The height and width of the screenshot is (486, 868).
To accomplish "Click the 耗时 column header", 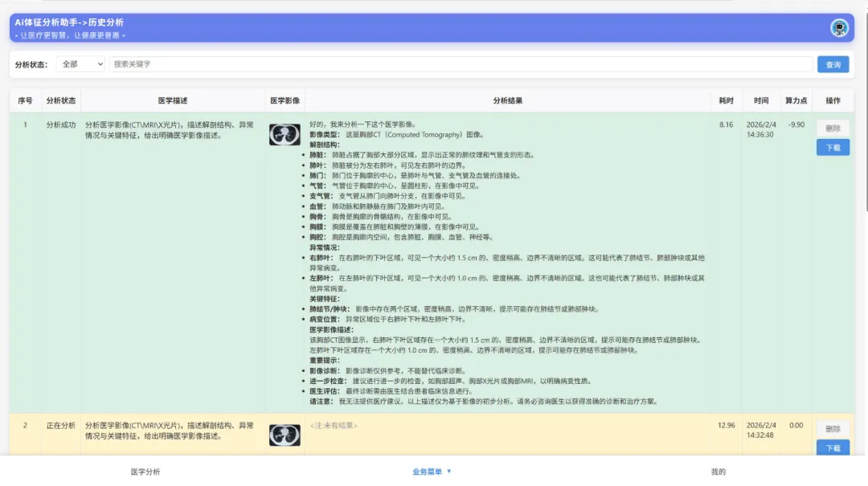I will tap(726, 100).
